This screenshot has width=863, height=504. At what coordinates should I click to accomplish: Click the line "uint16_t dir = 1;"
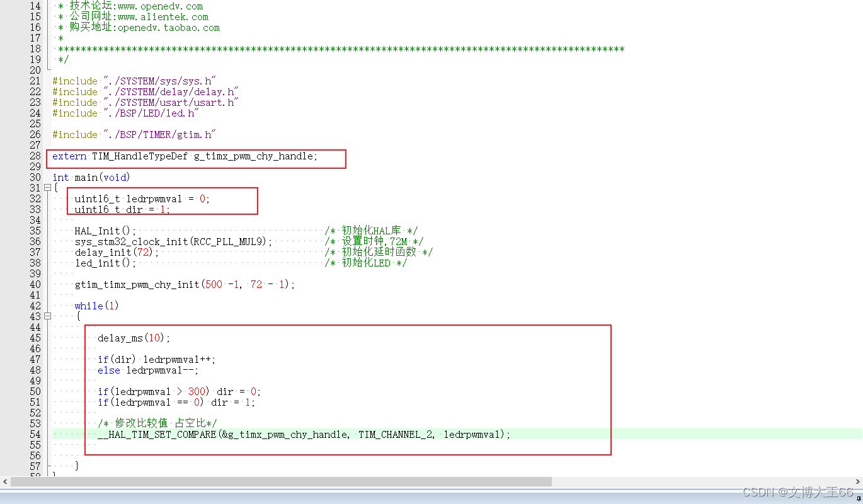coord(122,209)
